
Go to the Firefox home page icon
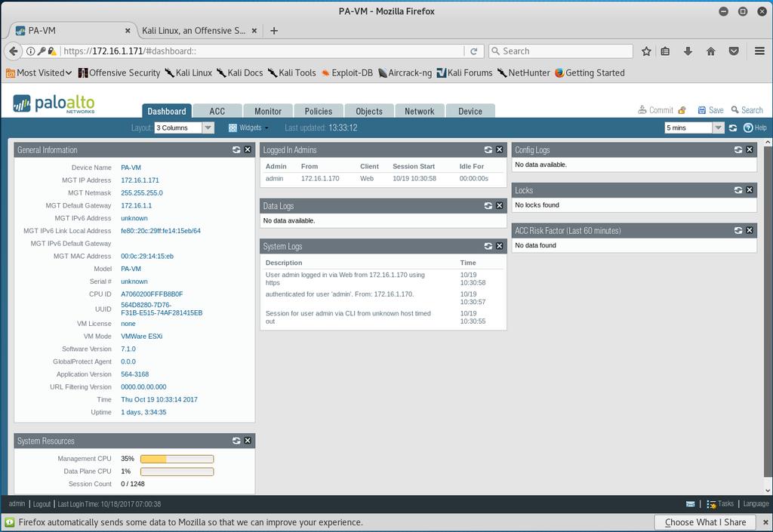[711, 51]
